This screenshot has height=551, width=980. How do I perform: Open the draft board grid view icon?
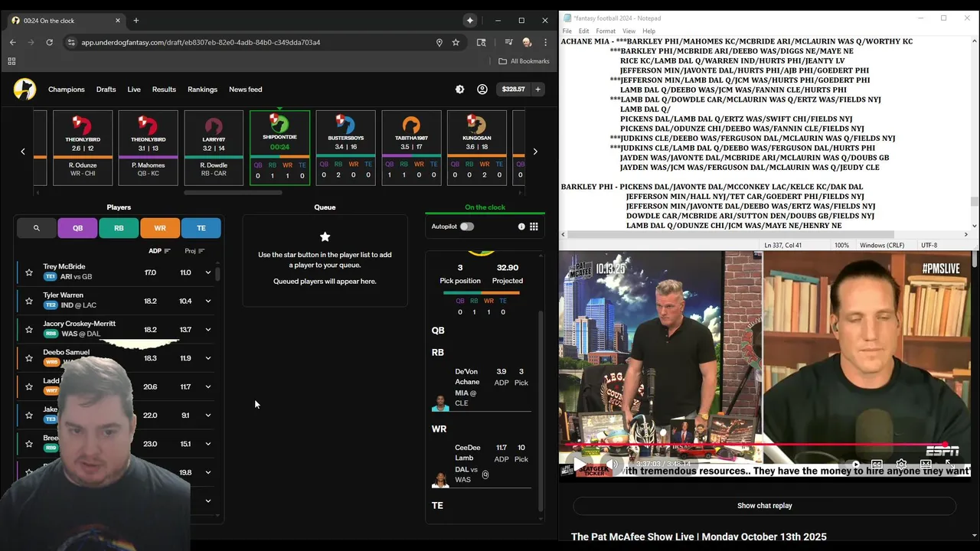(534, 227)
